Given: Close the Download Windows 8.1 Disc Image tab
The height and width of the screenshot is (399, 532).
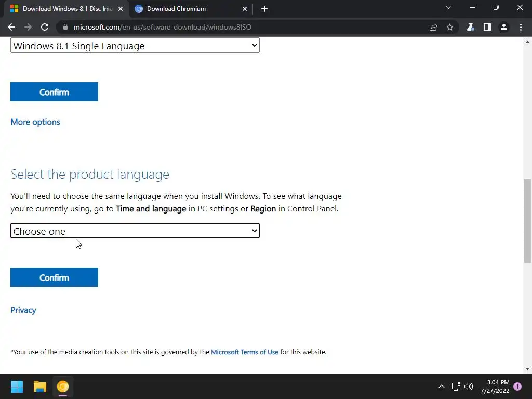Looking at the screenshot, I should [121, 9].
